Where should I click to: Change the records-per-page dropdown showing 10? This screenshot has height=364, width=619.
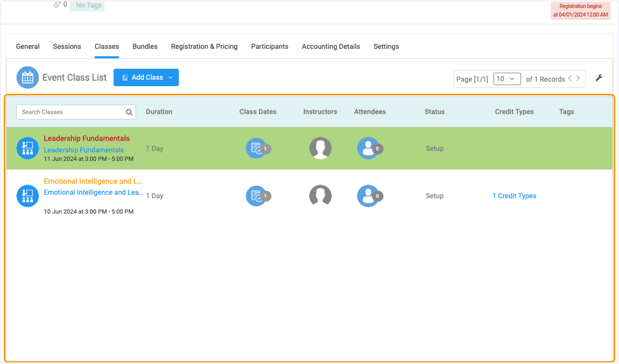click(507, 79)
